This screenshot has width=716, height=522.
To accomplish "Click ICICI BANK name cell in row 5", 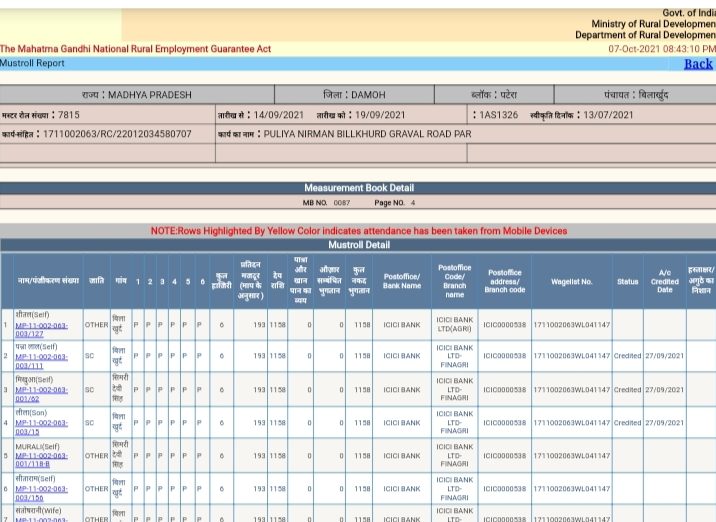I will click(402, 456).
